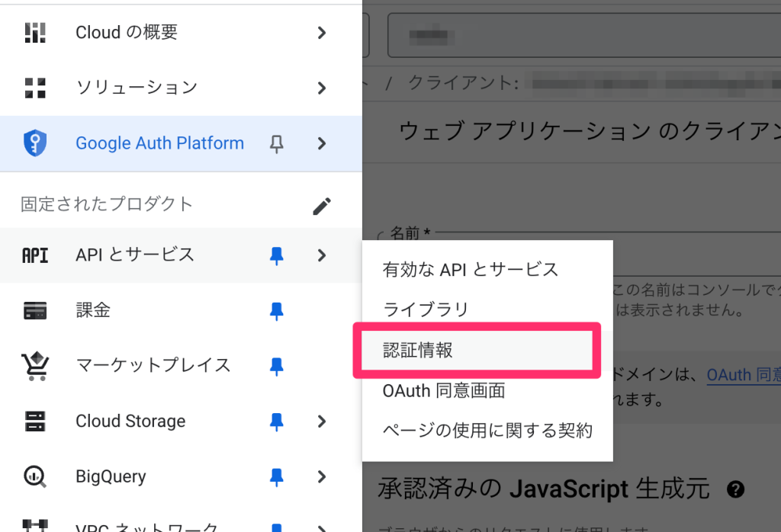Click the 承認済みの JavaScript 生成元 heading

point(543,489)
